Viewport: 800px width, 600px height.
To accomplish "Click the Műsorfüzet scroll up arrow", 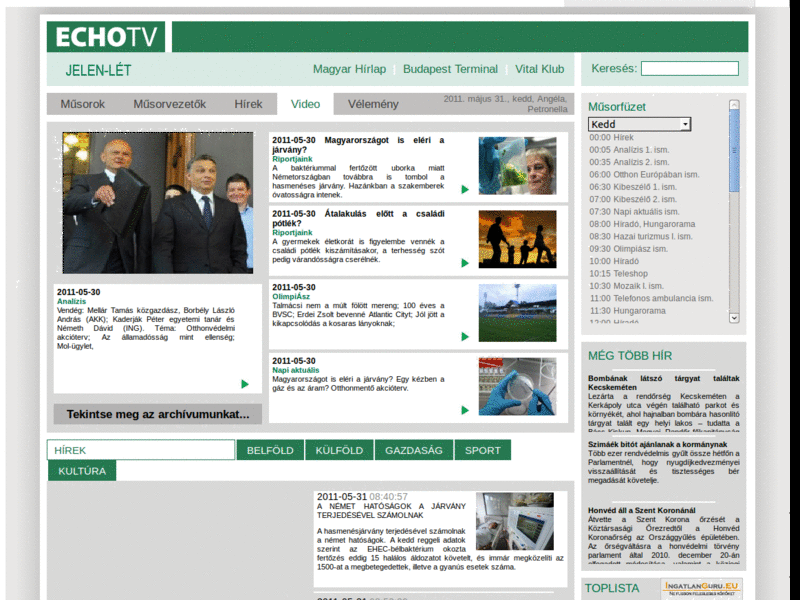I will [x=734, y=105].
